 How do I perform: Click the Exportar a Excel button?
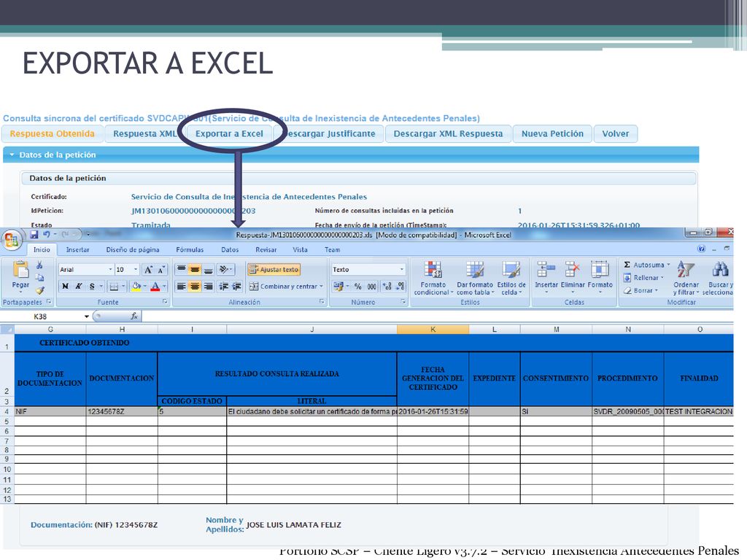click(x=229, y=134)
